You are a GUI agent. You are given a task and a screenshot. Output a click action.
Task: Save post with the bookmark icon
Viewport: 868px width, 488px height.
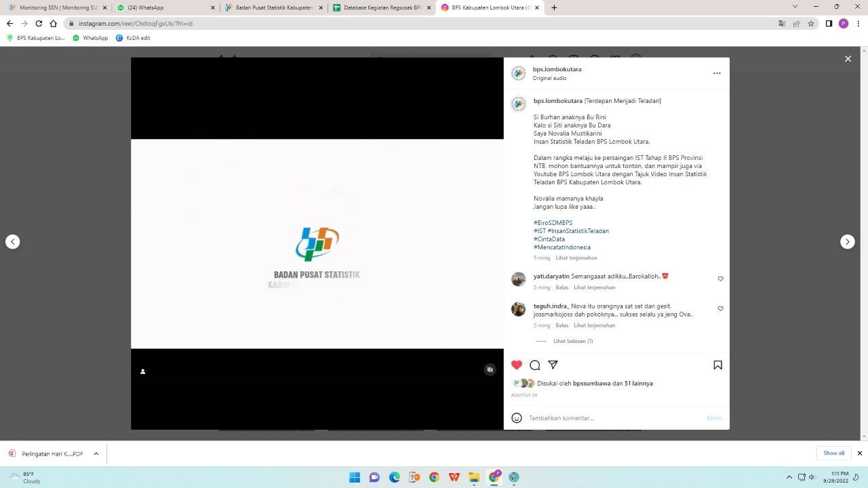tap(717, 365)
